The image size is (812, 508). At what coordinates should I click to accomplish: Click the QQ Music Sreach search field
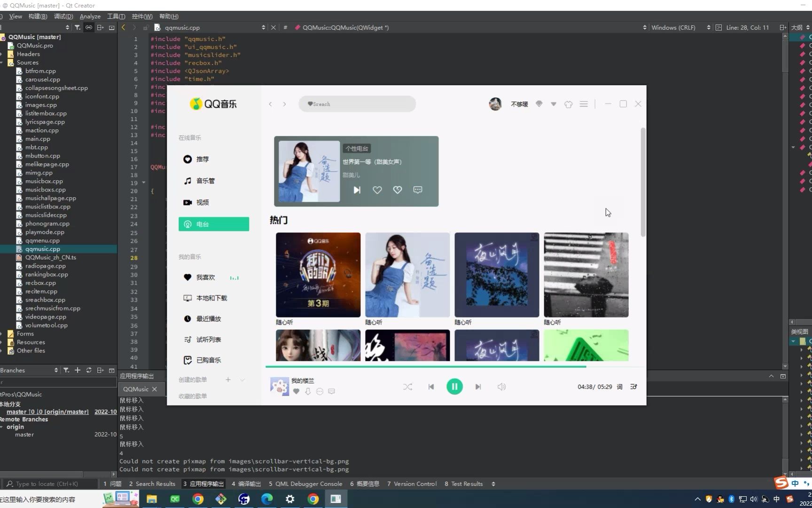[x=357, y=104]
